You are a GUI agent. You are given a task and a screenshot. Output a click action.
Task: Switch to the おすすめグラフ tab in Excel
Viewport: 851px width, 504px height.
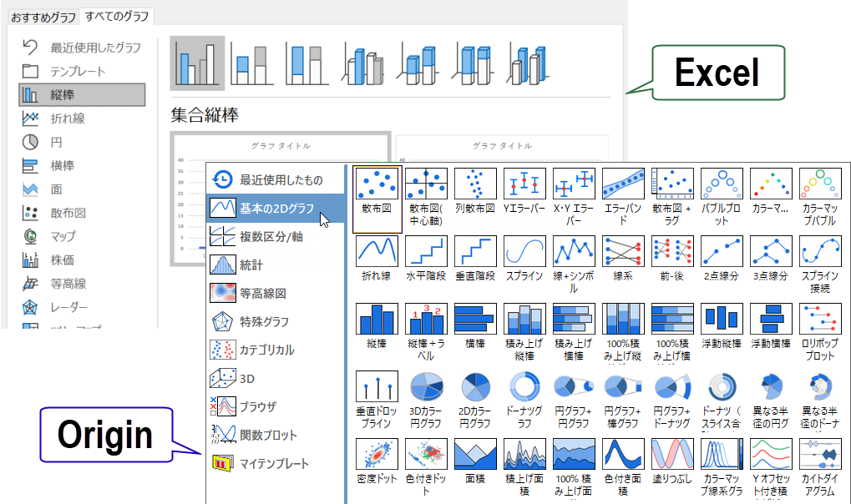[x=43, y=18]
